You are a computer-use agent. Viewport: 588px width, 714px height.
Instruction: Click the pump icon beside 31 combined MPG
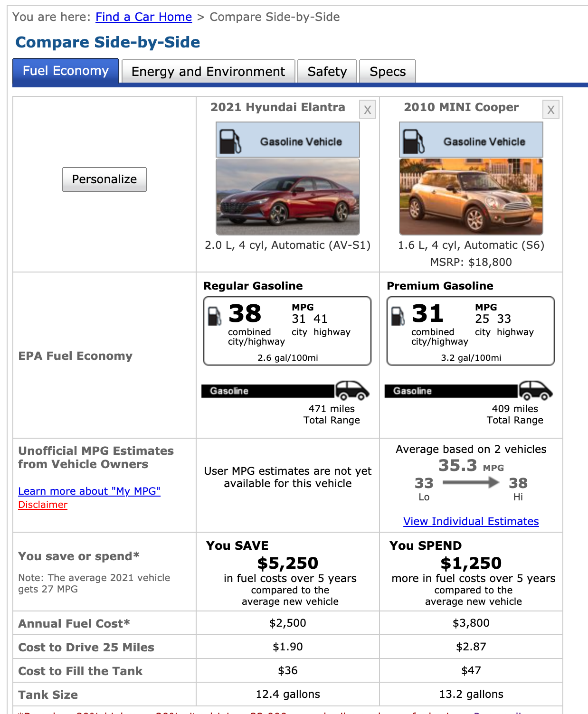(398, 316)
